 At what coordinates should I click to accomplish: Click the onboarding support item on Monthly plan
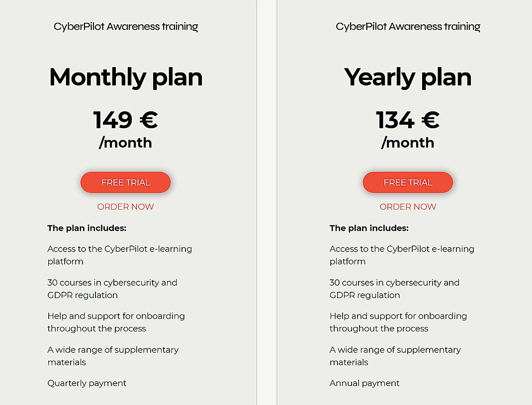[116, 322]
